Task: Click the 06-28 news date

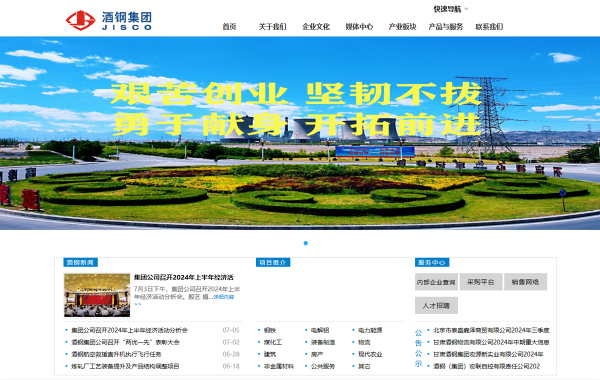Action: (231, 354)
